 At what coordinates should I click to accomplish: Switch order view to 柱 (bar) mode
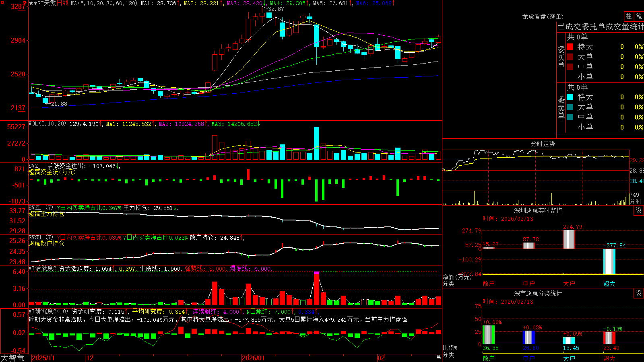629,16
